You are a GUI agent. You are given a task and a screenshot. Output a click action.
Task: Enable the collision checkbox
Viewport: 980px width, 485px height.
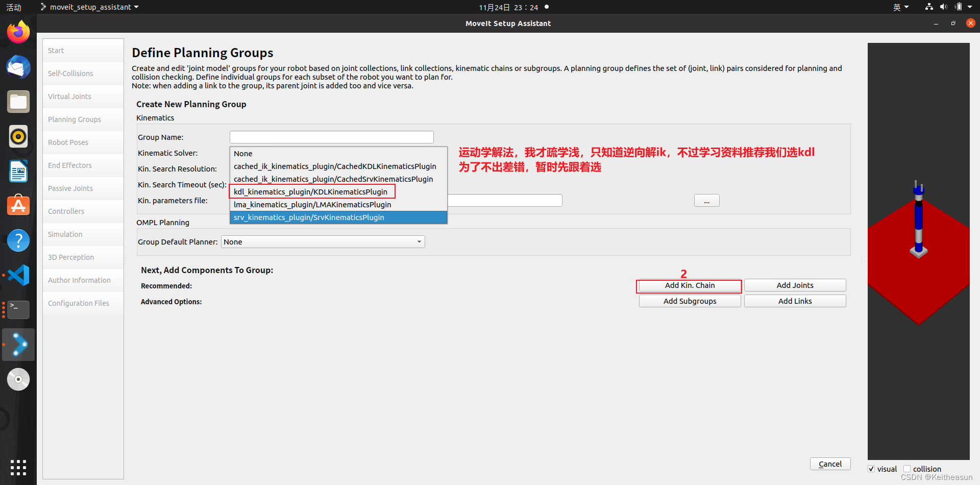[907, 469]
